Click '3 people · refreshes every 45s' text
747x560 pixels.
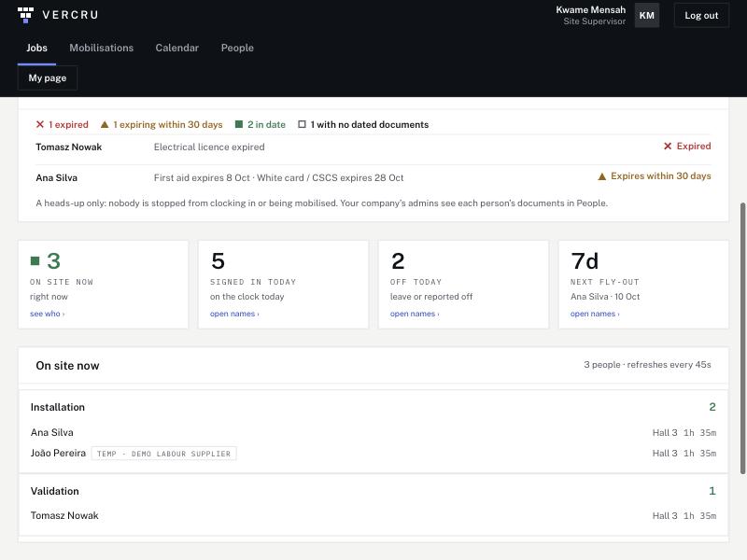[x=647, y=365]
